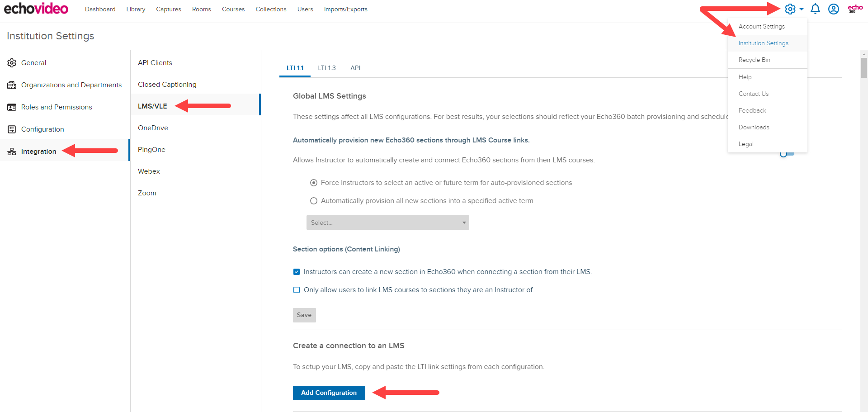868x412 pixels.
Task: Choose Help from dropdown menu
Action: [768, 77]
